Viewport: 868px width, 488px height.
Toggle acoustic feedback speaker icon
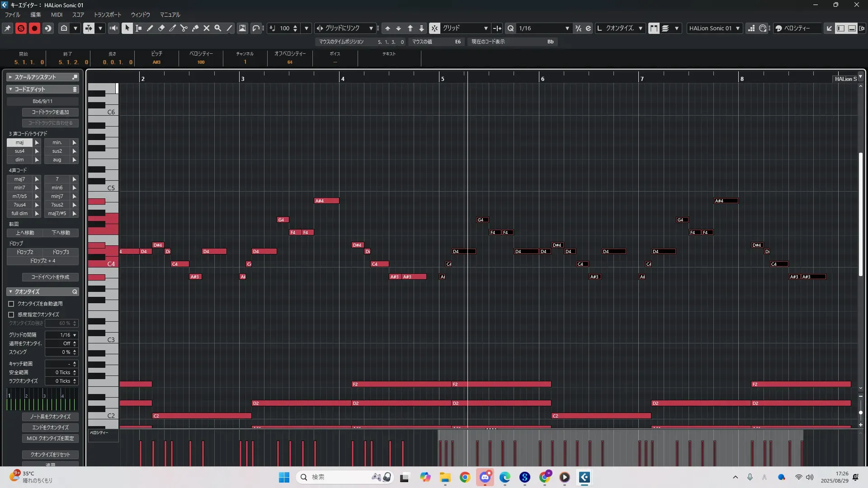(113, 28)
